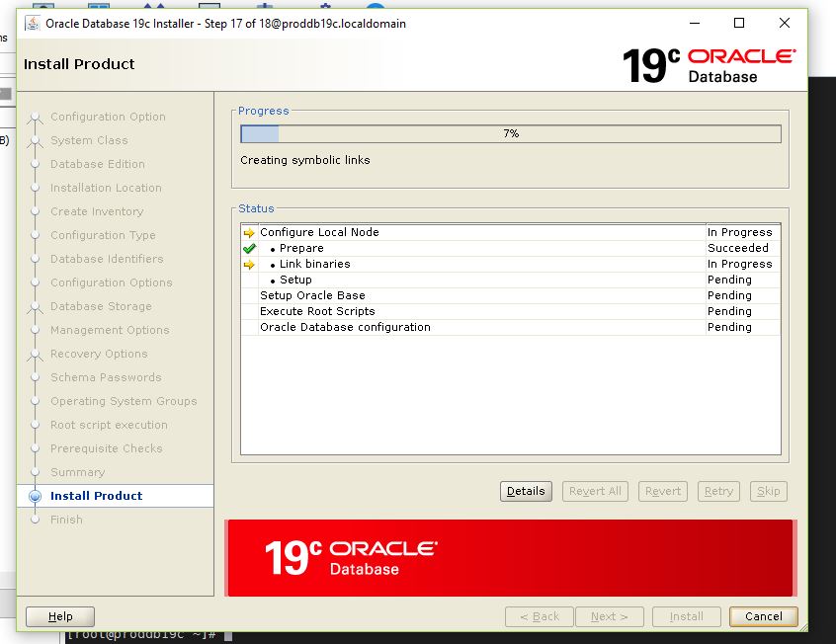Click the circle node beside the Finish step

coord(36,520)
